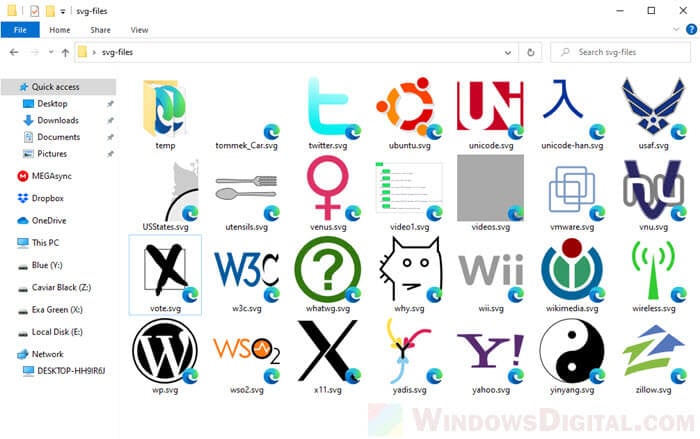
Task: Select Network in navigation pane
Action: (x=47, y=354)
